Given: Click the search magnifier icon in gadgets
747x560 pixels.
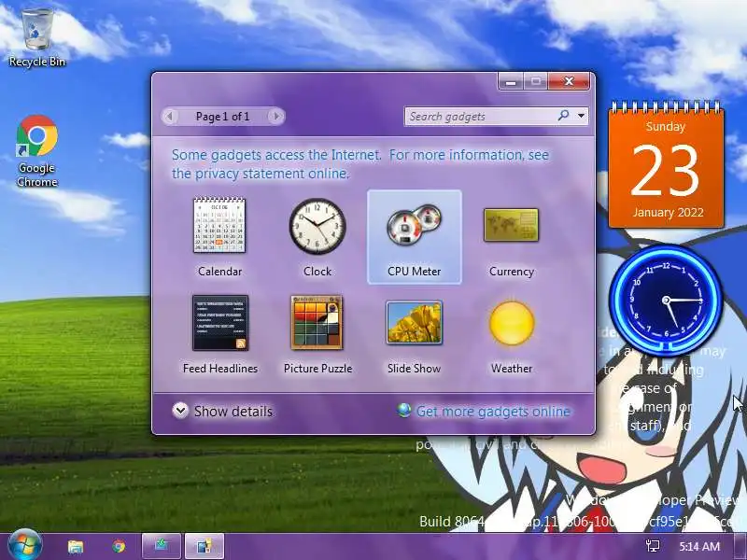Looking at the screenshot, I should [x=564, y=116].
